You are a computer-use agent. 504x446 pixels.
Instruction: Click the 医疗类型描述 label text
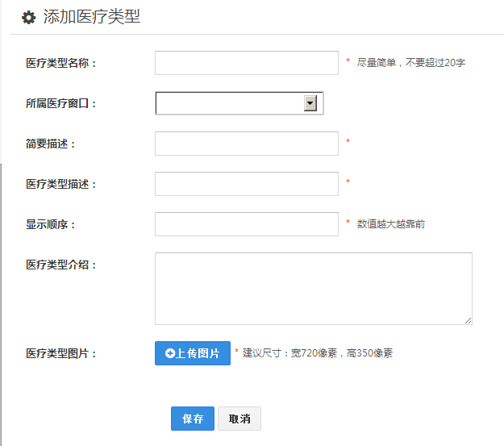[x=61, y=184]
